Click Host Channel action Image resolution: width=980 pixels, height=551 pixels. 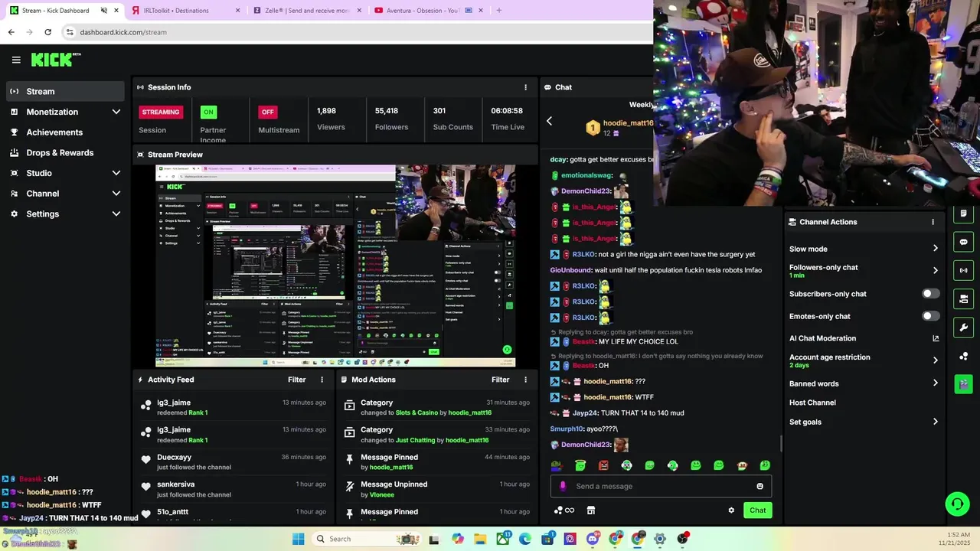[812, 403]
